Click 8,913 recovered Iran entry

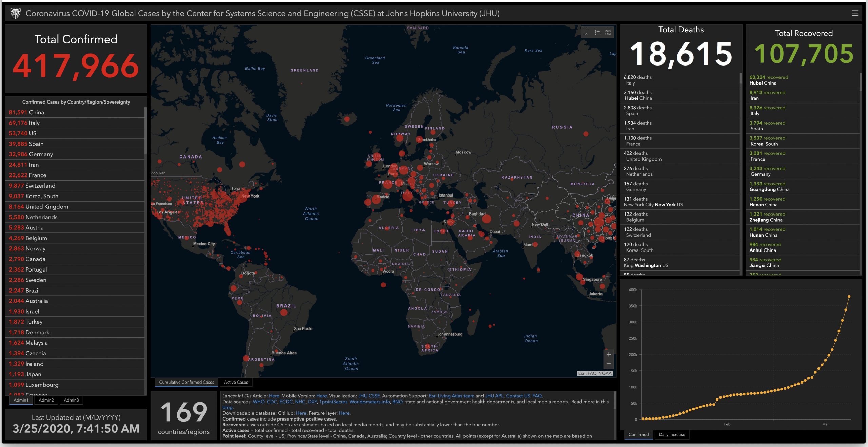pyautogui.click(x=803, y=95)
